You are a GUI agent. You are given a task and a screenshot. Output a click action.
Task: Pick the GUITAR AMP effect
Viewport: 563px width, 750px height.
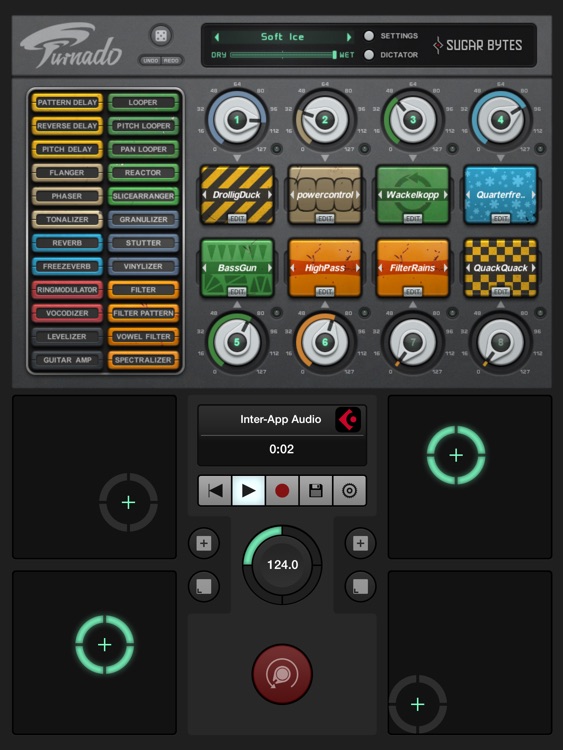pos(67,360)
